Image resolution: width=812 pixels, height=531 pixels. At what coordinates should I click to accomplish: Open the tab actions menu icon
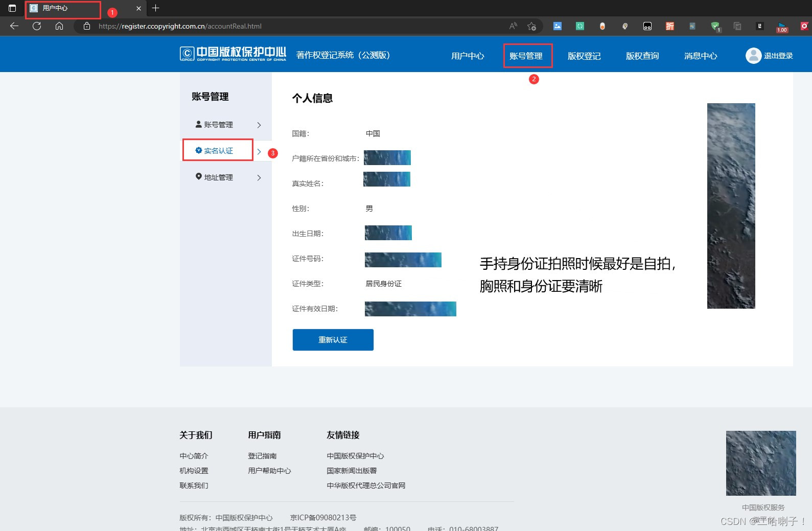[x=12, y=8]
